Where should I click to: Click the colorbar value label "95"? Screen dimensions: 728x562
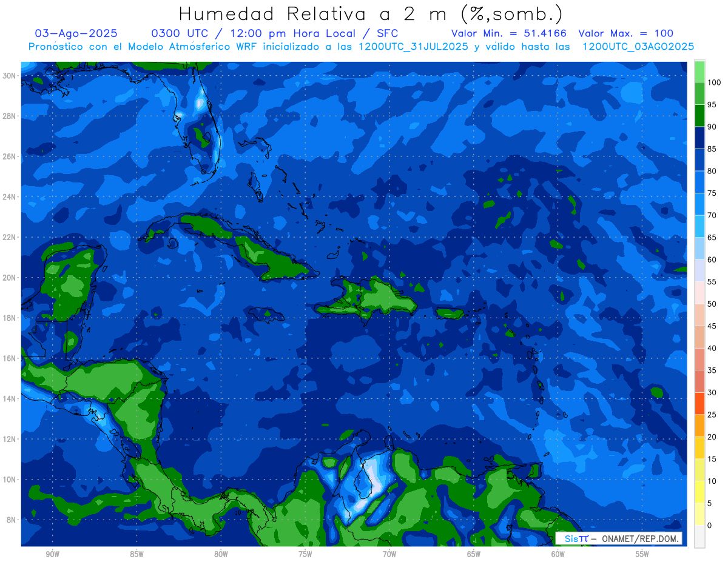712,104
